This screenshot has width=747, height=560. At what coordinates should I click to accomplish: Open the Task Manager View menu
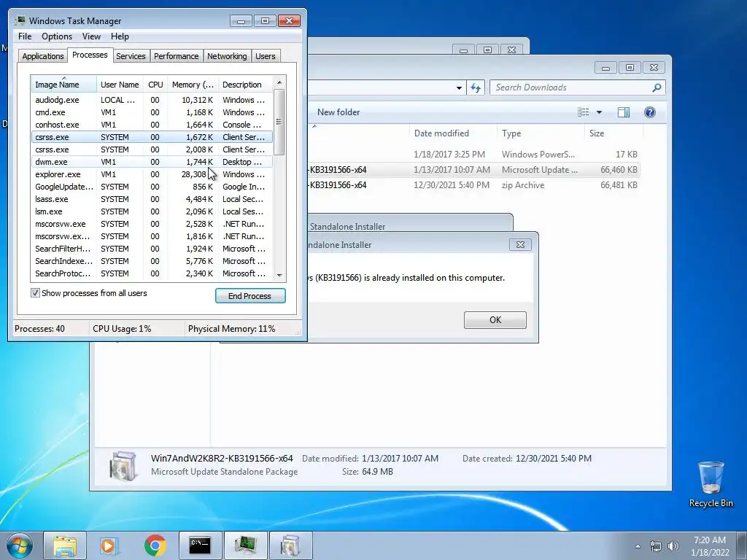(x=91, y=36)
